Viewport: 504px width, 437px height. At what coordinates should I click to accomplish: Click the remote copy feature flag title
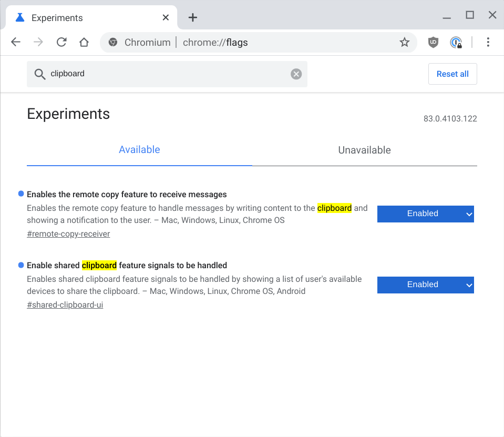127,195
